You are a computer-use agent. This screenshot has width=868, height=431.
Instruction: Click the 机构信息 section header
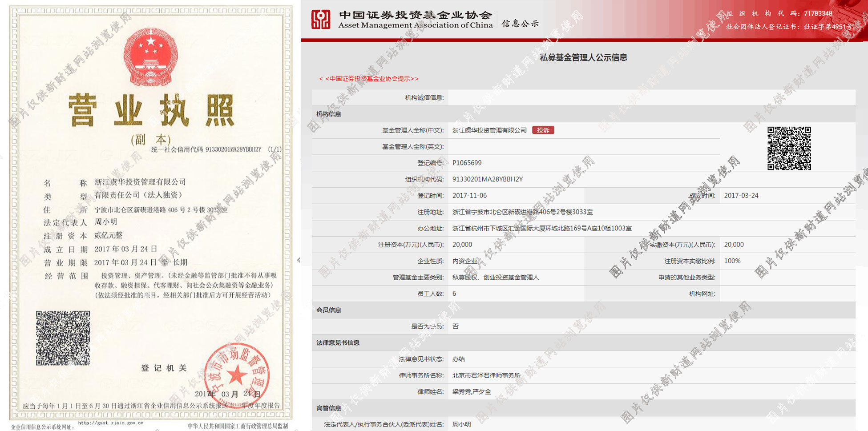pos(329,114)
